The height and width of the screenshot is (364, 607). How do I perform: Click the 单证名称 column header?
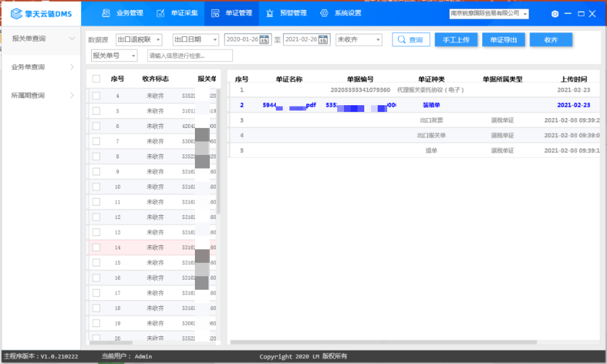[289, 80]
